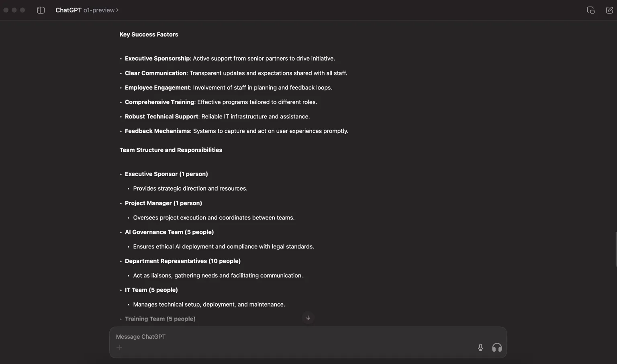
Task: Click the red close window button
Action: point(6,10)
